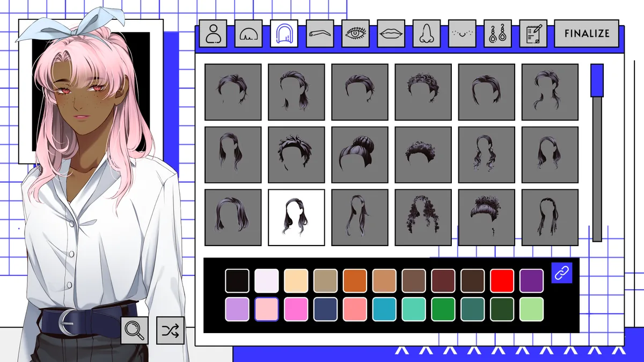This screenshot has height=362, width=644.
Task: Select the freckles face-marks icon
Action: click(462, 33)
